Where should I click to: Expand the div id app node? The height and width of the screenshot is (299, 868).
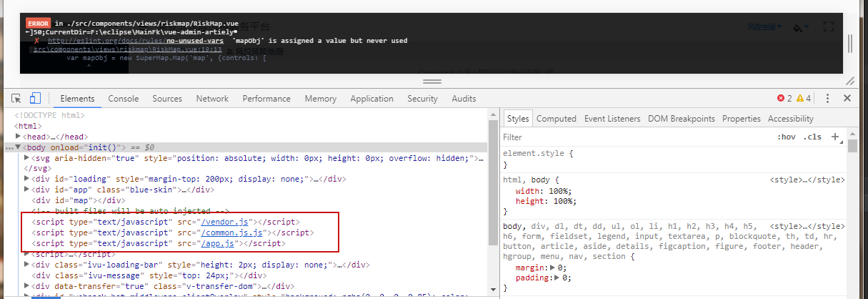[x=26, y=190]
